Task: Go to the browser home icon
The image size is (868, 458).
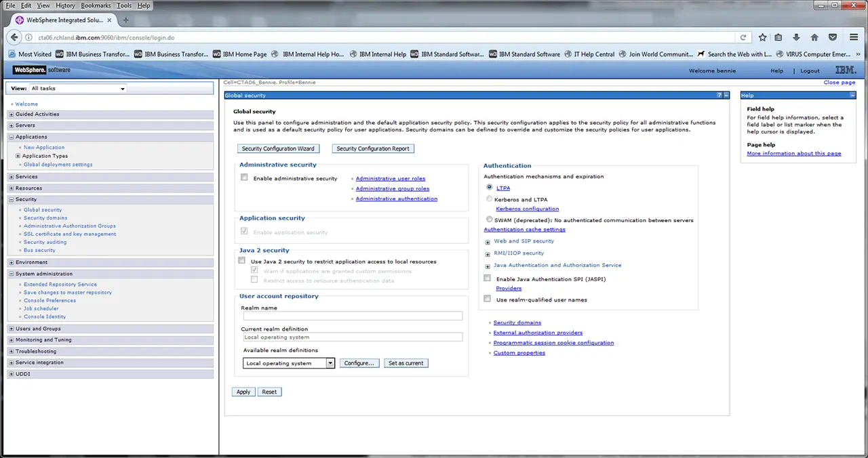Action: [814, 37]
